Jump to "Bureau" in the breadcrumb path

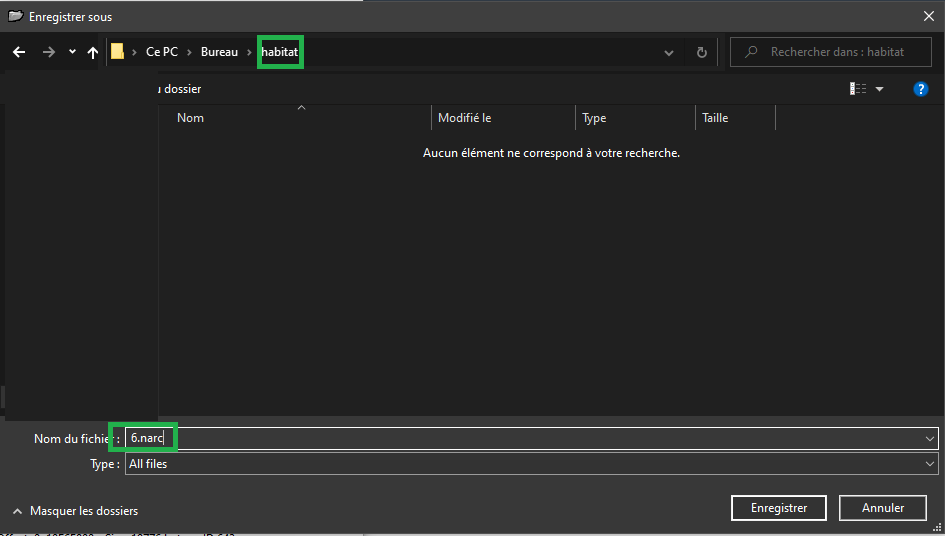(219, 52)
